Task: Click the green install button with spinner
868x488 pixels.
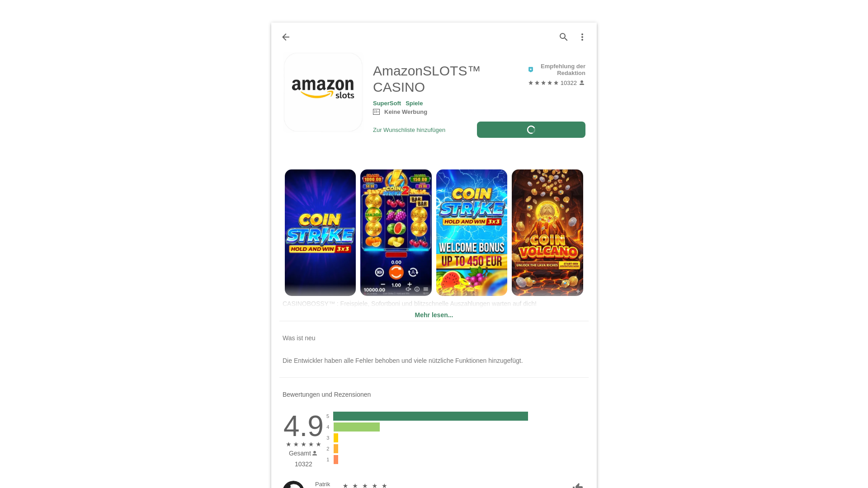Action: (x=531, y=130)
